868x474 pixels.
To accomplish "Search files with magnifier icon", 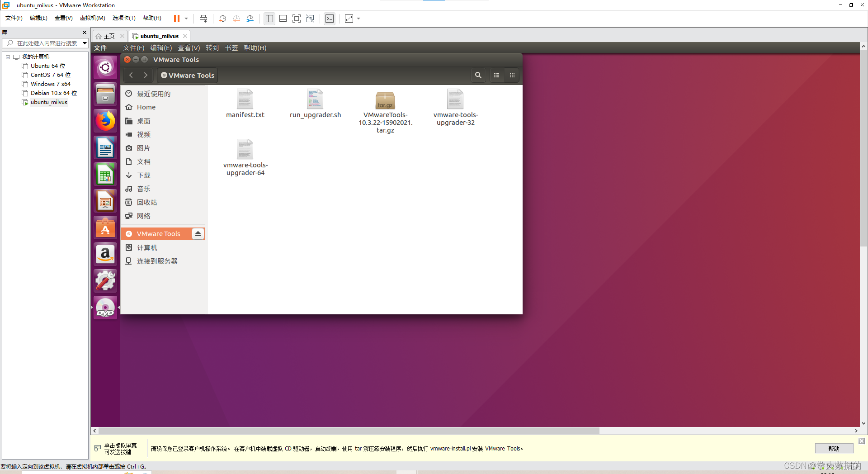I will (x=478, y=75).
